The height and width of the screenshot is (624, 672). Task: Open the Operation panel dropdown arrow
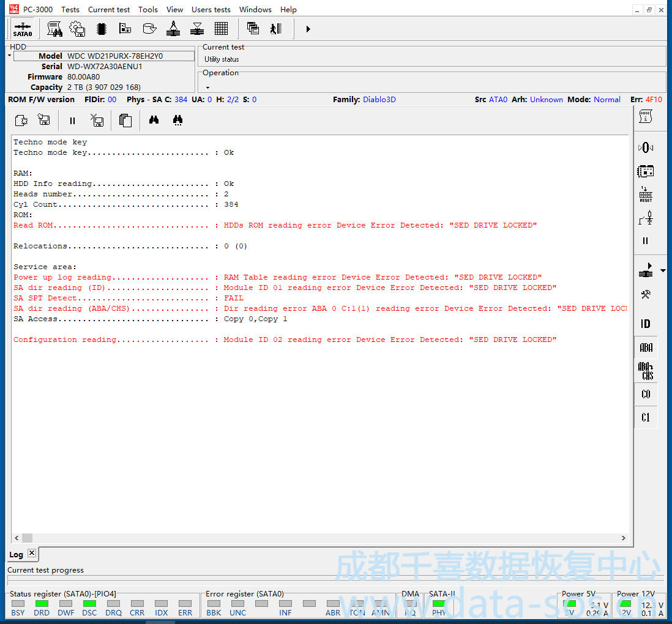click(x=207, y=87)
